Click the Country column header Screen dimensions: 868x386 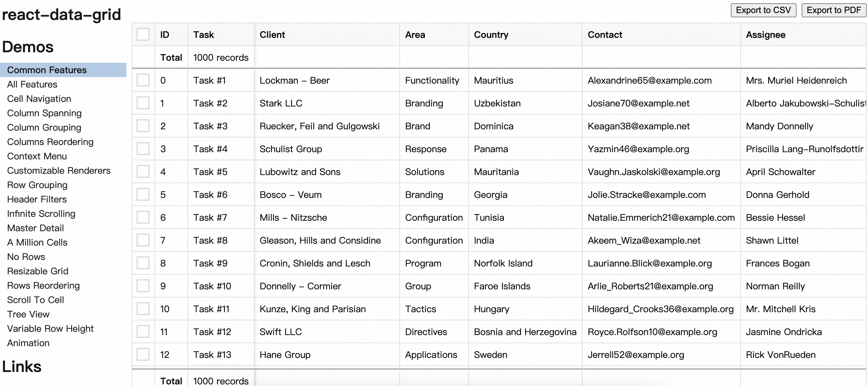point(491,34)
